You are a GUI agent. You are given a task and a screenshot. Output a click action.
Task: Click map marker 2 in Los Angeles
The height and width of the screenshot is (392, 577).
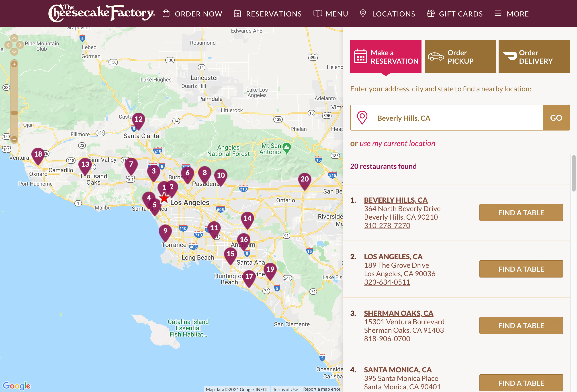172,188
